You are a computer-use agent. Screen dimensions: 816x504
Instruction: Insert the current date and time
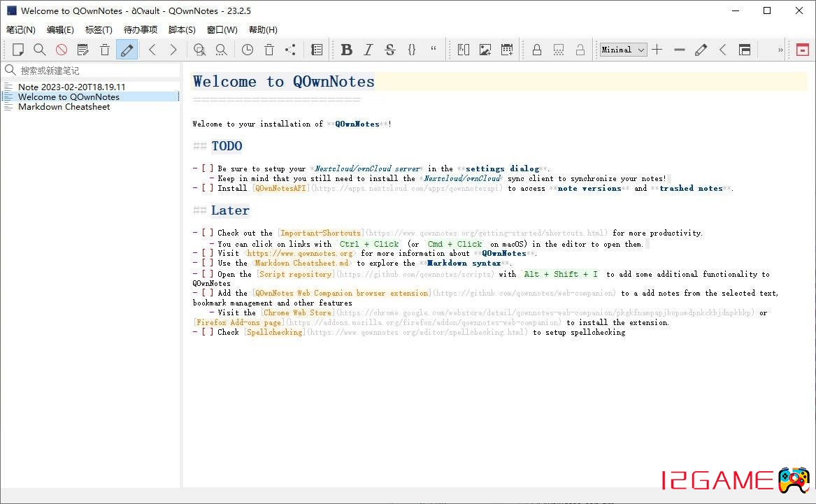click(x=507, y=50)
